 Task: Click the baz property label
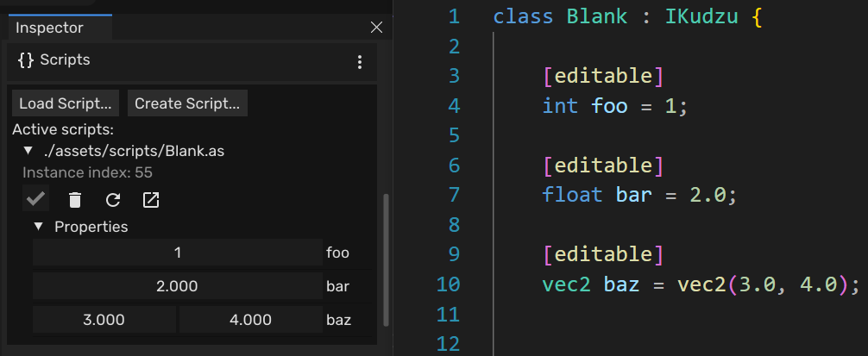click(339, 320)
